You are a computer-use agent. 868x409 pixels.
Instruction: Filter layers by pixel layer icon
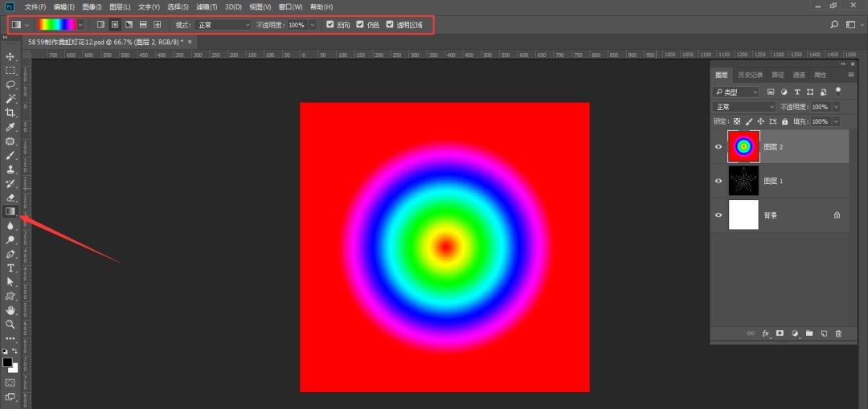(x=771, y=92)
